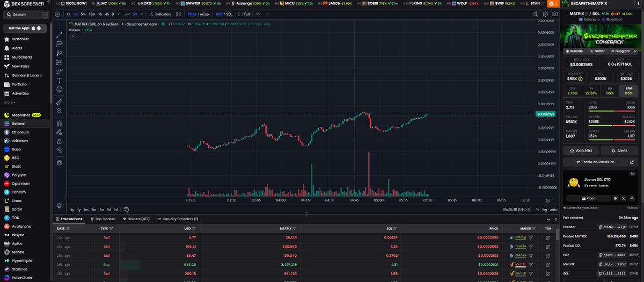Open the timeframe dropdown arrow after D
644x282 pixels.
coord(118,14)
